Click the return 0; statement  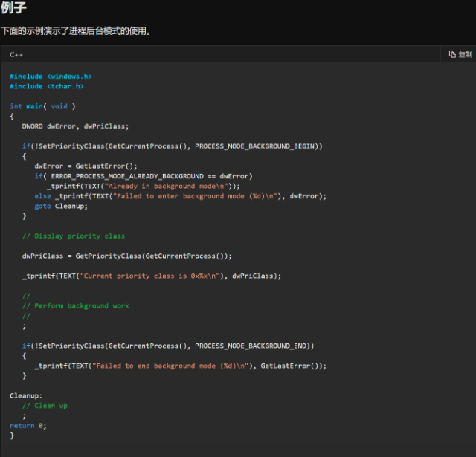pyautogui.click(x=28, y=426)
